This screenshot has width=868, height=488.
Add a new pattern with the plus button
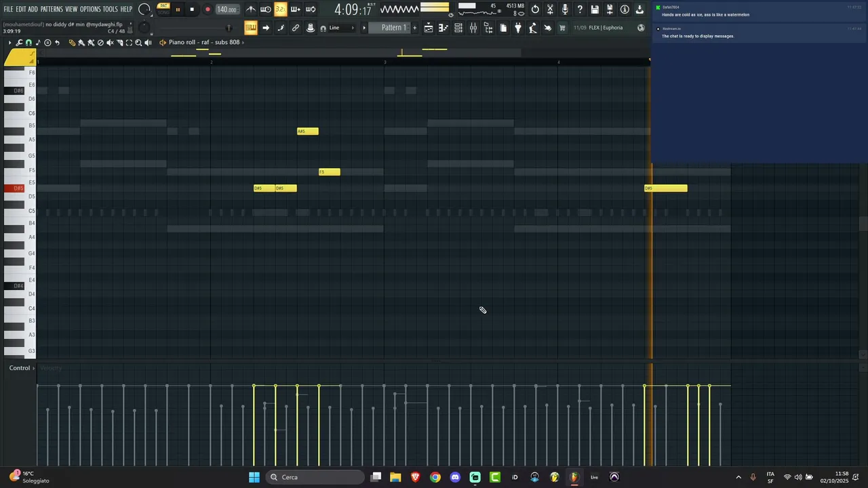coord(414,28)
